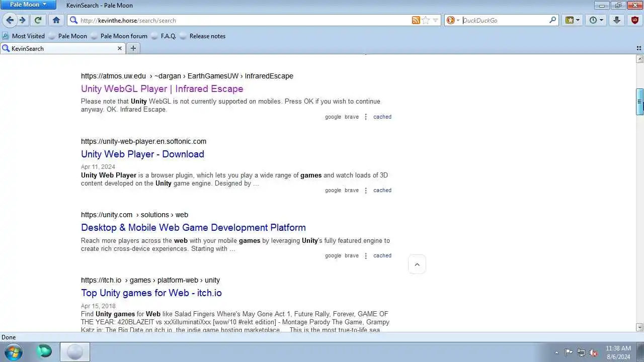Click scrollbar up arrow

(640, 58)
